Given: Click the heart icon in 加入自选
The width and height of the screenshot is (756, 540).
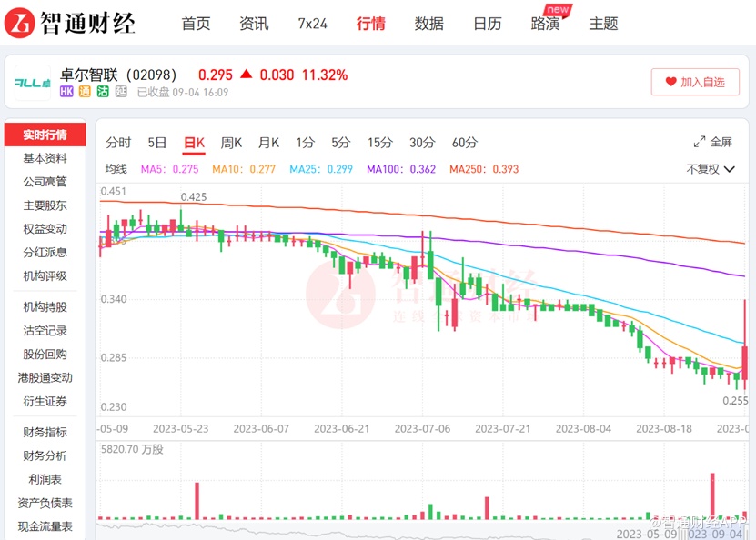Looking at the screenshot, I should click(x=670, y=82).
